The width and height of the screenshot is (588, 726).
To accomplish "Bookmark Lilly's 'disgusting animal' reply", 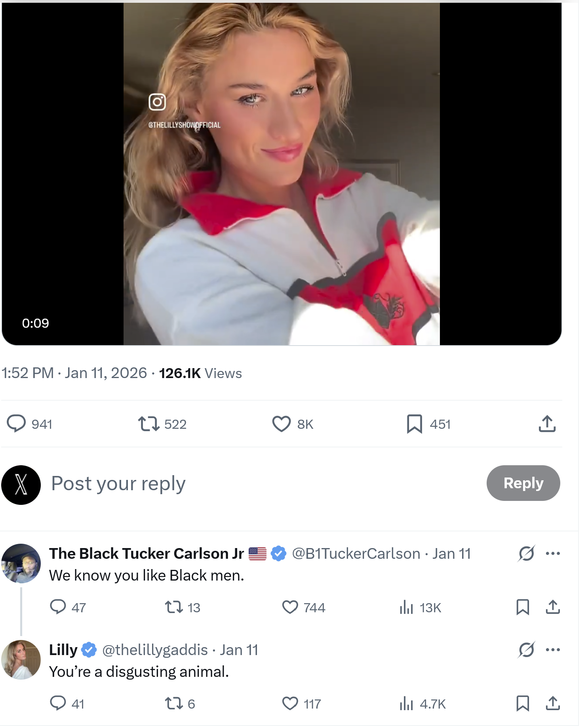I will click(x=523, y=703).
